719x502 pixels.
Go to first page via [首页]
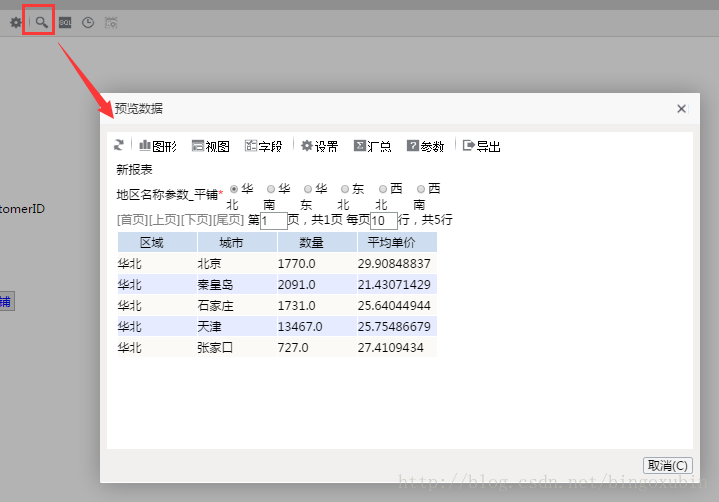(132, 220)
